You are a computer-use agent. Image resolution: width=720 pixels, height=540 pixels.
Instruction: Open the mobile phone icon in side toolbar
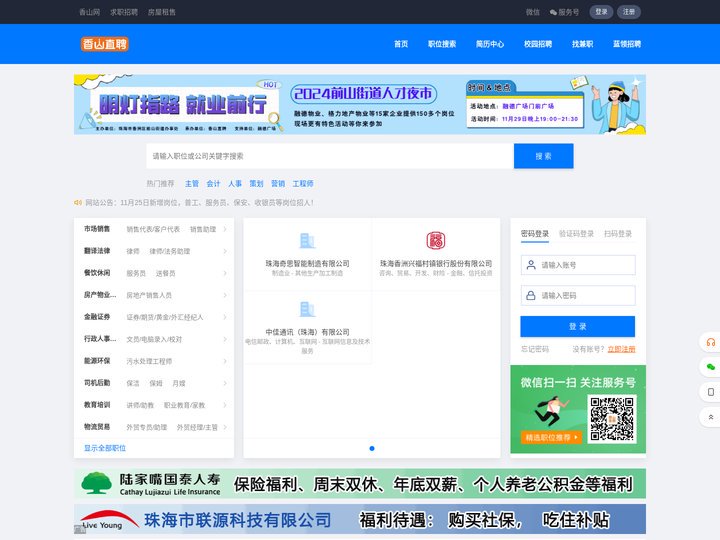tap(711, 392)
